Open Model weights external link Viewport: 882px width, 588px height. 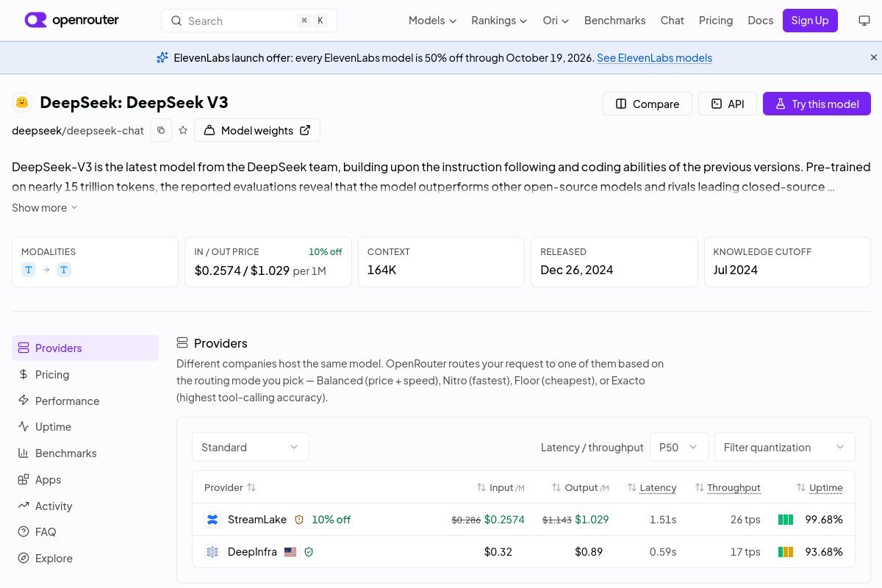(x=257, y=130)
